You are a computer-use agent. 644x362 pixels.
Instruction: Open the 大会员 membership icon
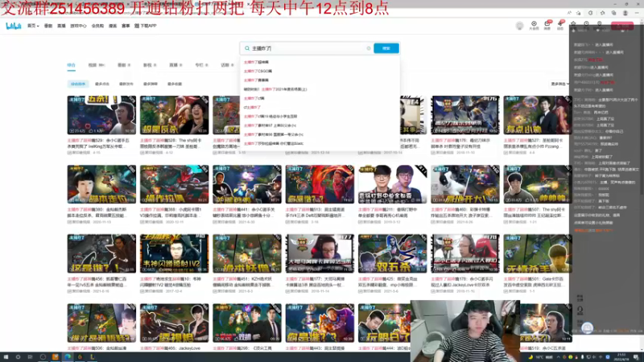534,26
